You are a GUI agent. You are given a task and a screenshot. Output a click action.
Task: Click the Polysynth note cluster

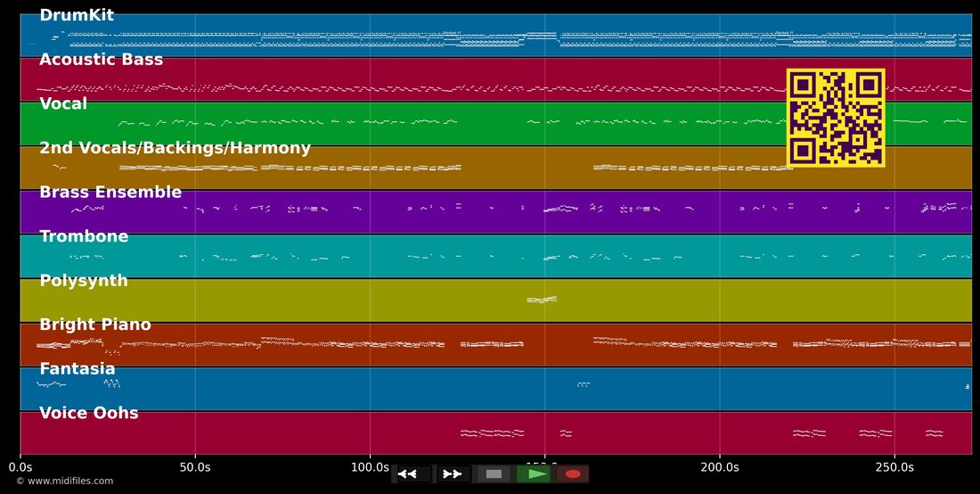coord(542,300)
